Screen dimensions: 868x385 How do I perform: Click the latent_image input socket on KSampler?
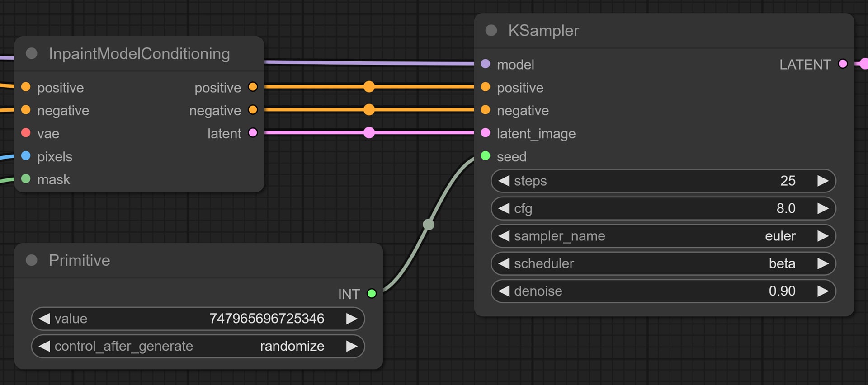click(486, 133)
